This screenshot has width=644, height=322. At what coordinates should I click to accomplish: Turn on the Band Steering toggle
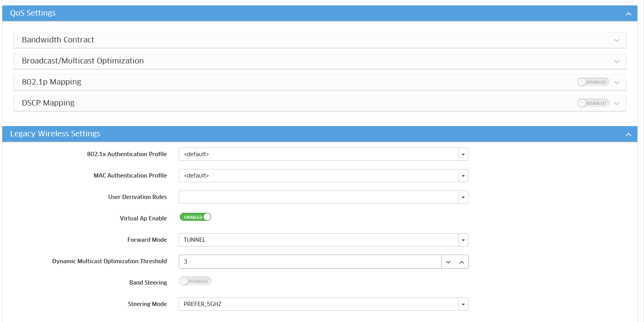(195, 281)
